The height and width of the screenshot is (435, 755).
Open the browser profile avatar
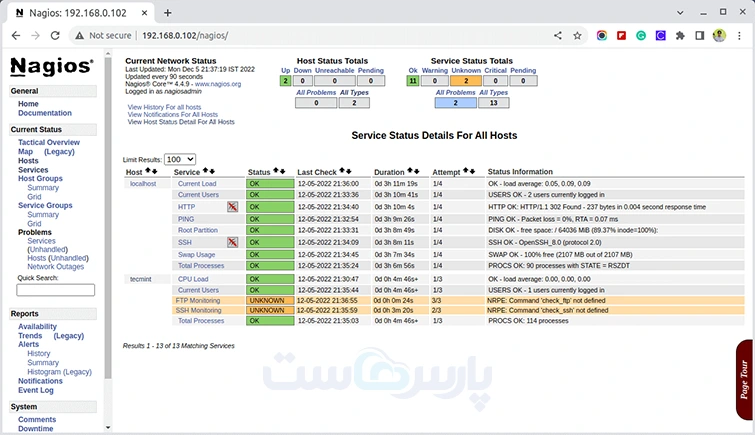click(x=719, y=35)
